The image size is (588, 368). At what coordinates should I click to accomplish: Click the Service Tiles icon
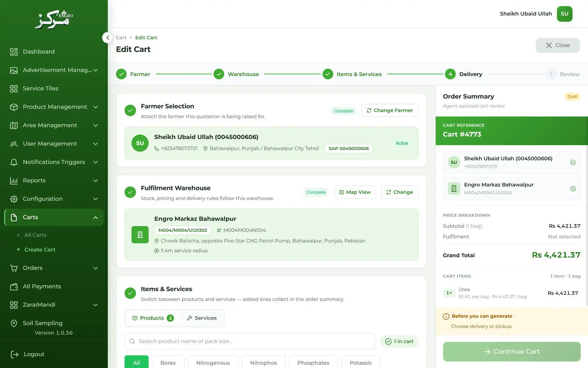[x=14, y=89]
